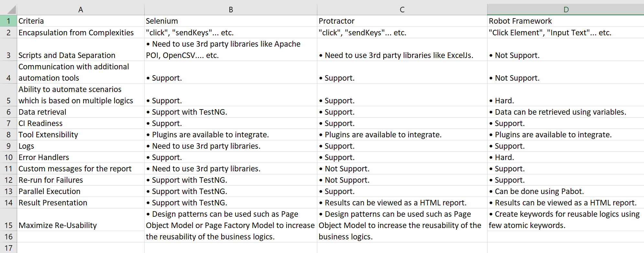This screenshot has height=253, width=644.
Task: Click Robot Framework 'Results can be viewed as a HTML report.'
Action: click(566, 202)
